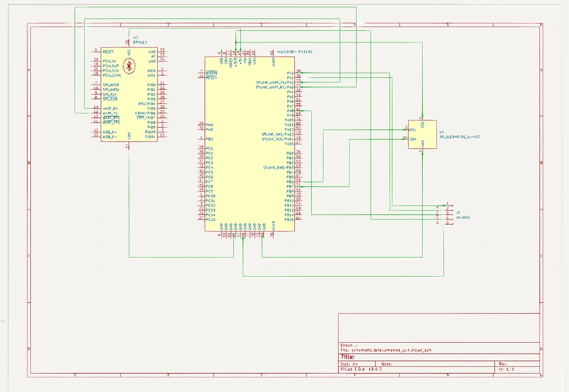Select the UART_RX pin on Bluetooth module

pos(110,109)
